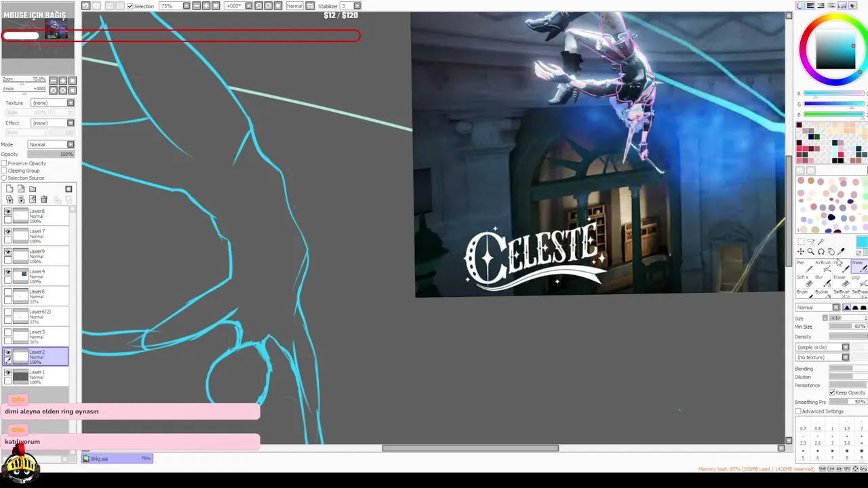This screenshot has width=868, height=488.
Task: Open the rotation angle dropdown showing +000°
Action: point(249,6)
